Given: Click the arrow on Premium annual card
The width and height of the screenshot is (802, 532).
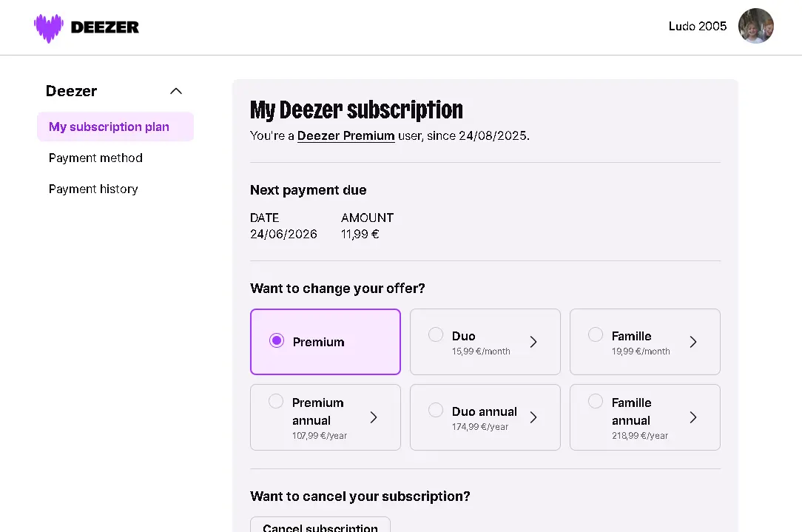Looking at the screenshot, I should pyautogui.click(x=374, y=417).
